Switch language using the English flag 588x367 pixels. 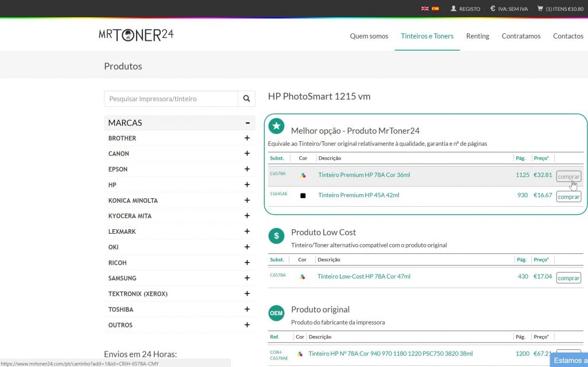[x=425, y=9]
